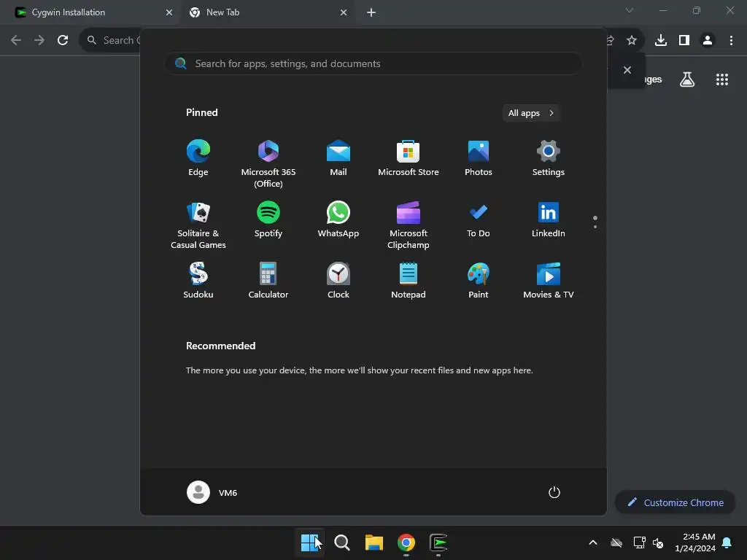This screenshot has width=747, height=560.
Task: Launch Spotify
Action: point(268,219)
